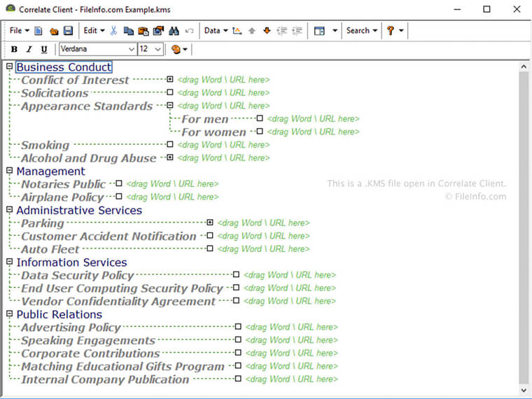Toggle Italic formatting
The image size is (532, 399).
tap(29, 50)
